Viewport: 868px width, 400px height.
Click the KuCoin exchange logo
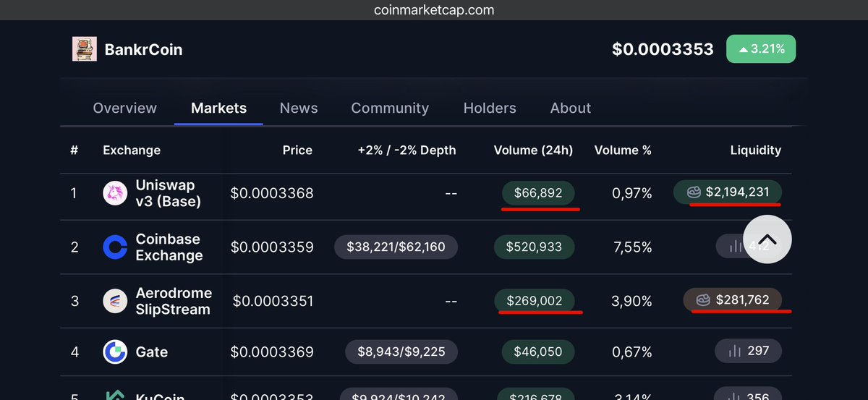(115, 396)
